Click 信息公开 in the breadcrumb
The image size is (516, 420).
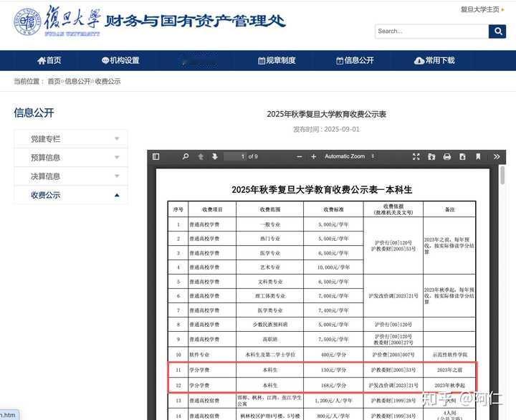point(77,81)
